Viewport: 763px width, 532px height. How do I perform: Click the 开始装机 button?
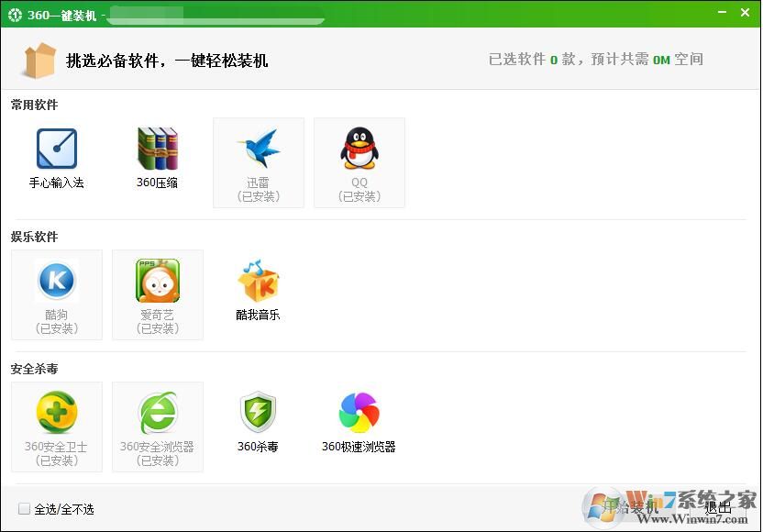[x=630, y=507]
